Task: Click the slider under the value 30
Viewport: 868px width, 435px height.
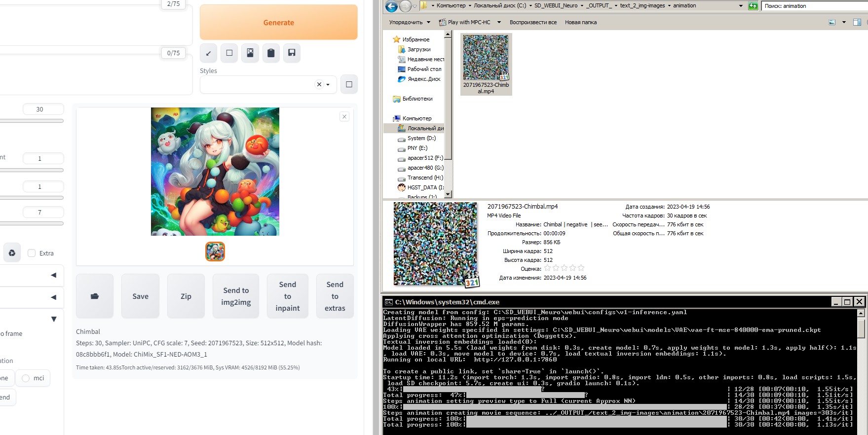Action: [32, 120]
